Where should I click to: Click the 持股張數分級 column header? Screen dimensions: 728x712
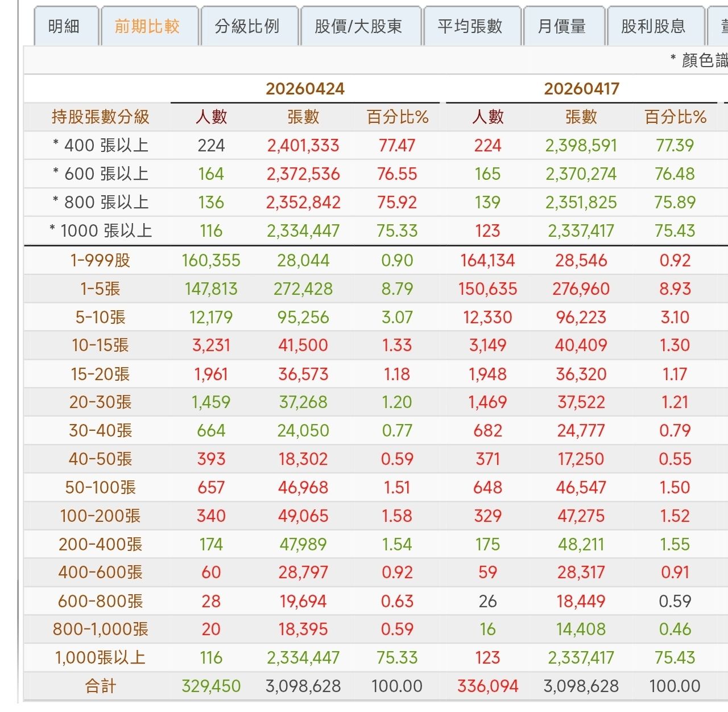101,117
